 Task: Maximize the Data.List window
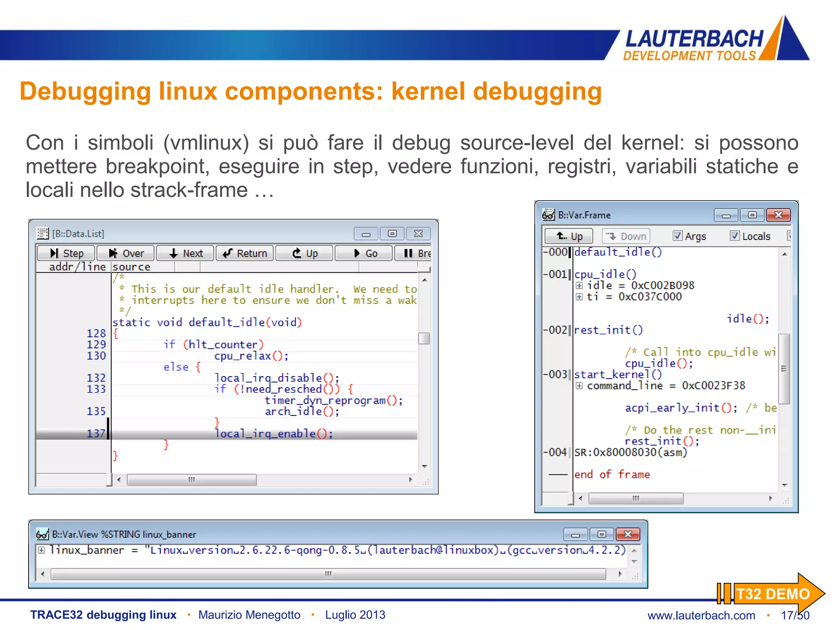392,234
